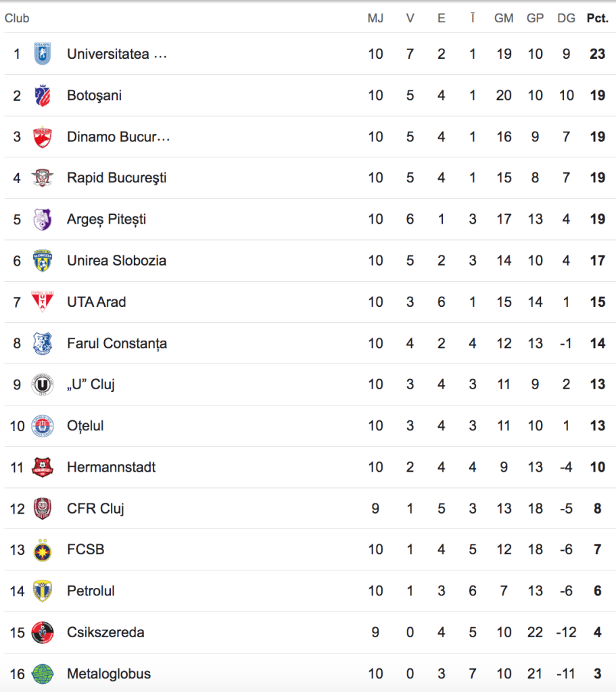This screenshot has width=616, height=692.
Task: Open the Hermannstadt team name link
Action: [112, 467]
